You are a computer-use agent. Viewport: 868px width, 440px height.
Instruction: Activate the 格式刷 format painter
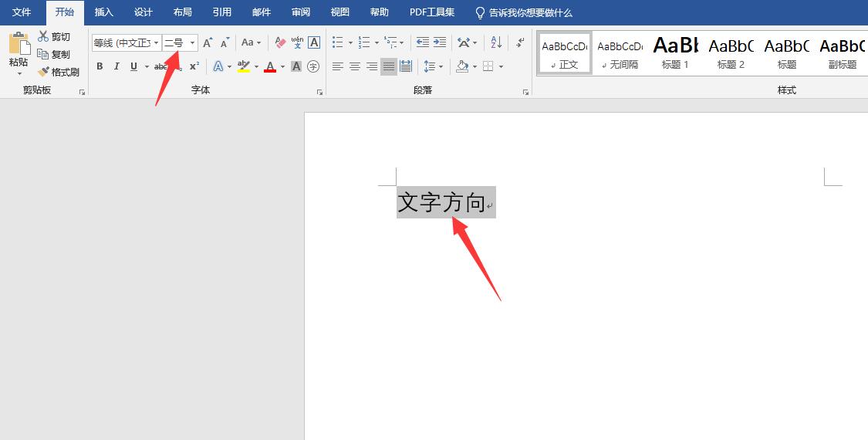(x=58, y=72)
